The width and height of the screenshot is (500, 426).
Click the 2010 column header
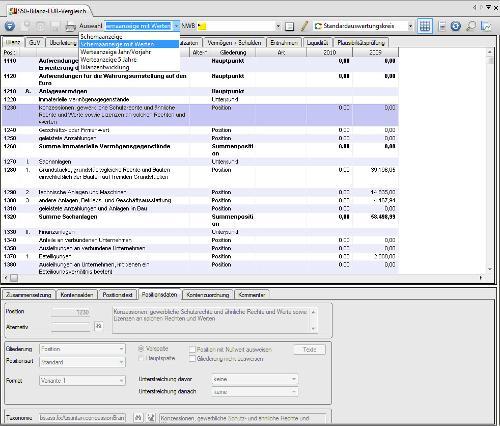329,52
